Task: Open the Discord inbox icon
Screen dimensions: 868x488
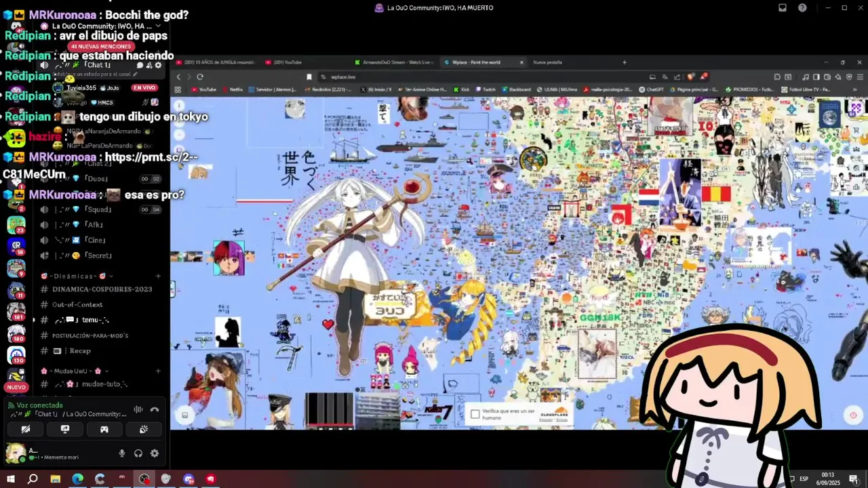Action: click(x=782, y=7)
